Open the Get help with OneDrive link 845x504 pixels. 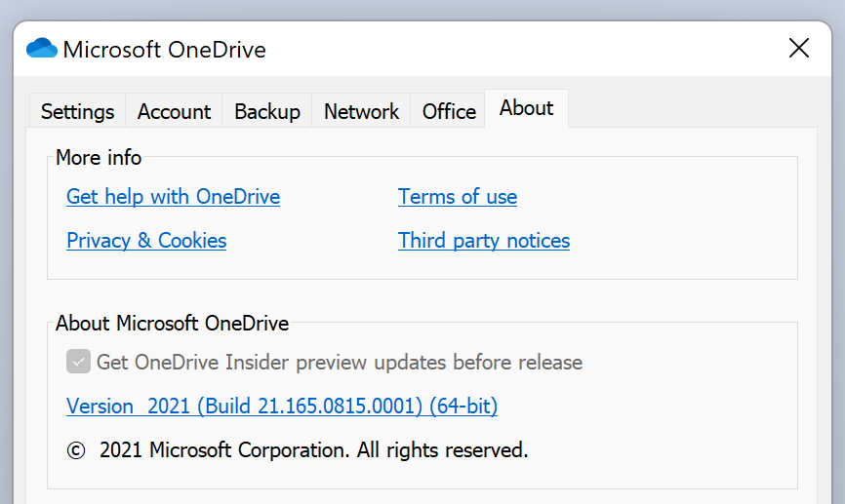coord(174,197)
